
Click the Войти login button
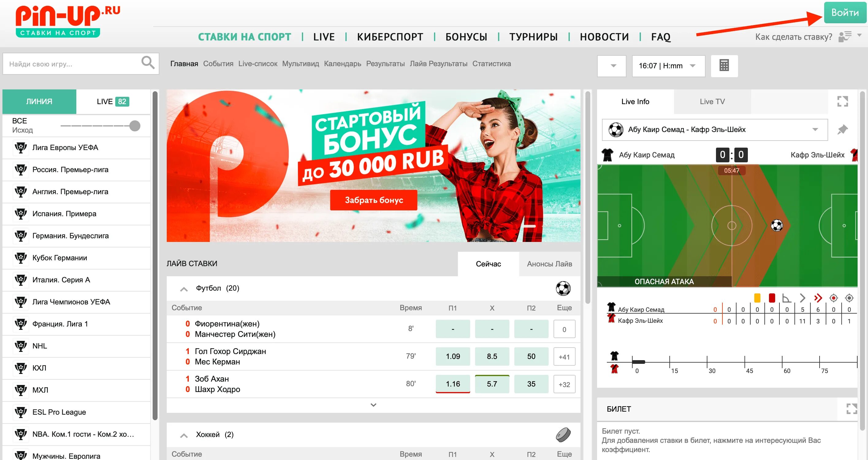(845, 13)
